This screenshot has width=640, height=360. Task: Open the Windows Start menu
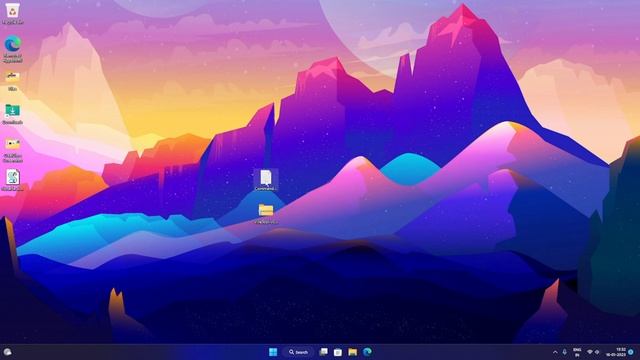click(x=273, y=352)
